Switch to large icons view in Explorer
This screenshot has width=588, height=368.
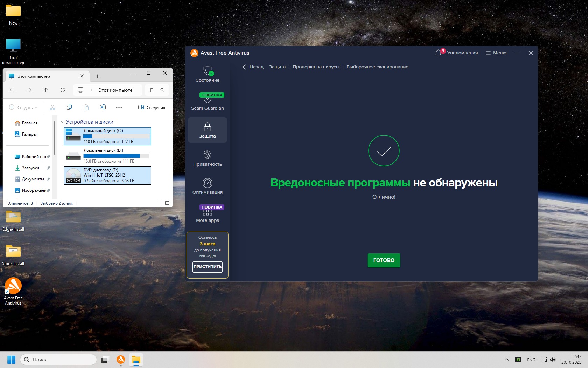click(x=167, y=203)
